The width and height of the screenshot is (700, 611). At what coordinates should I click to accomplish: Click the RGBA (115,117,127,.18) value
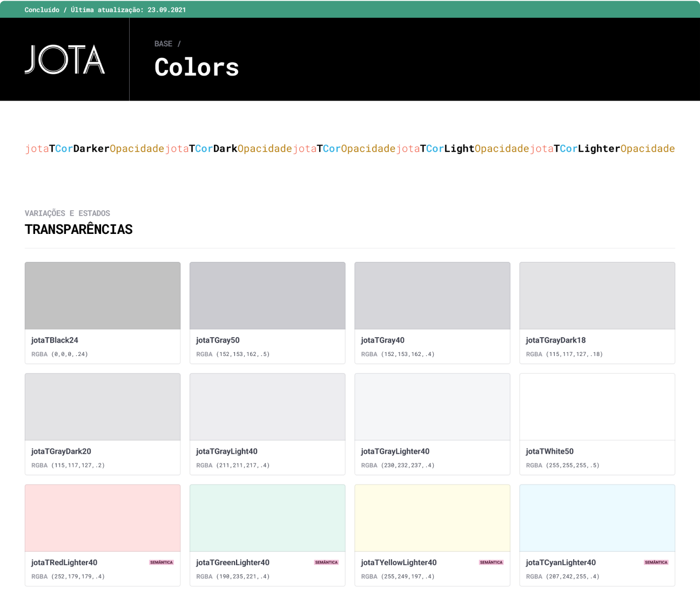click(564, 354)
